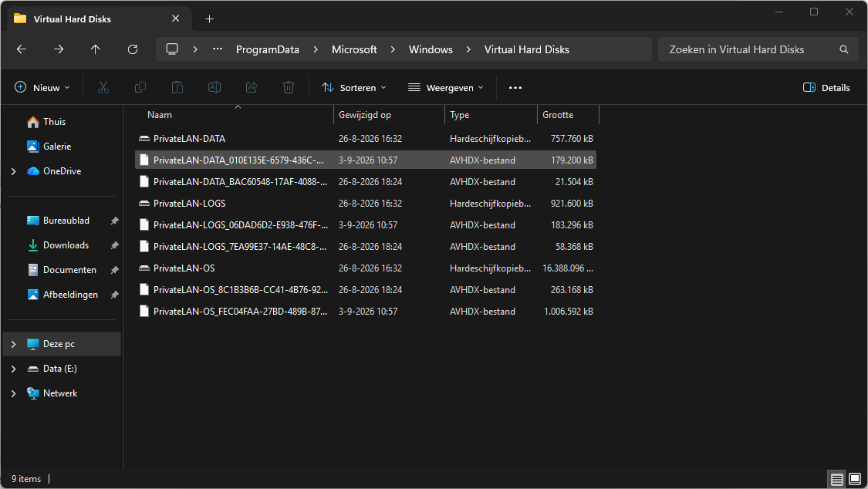Expand the OneDrive tree node
Image resolution: width=868 pixels, height=489 pixels.
tap(13, 171)
